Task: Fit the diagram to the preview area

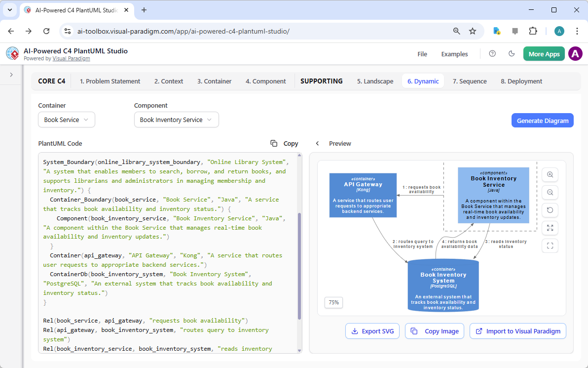Action: [x=550, y=228]
